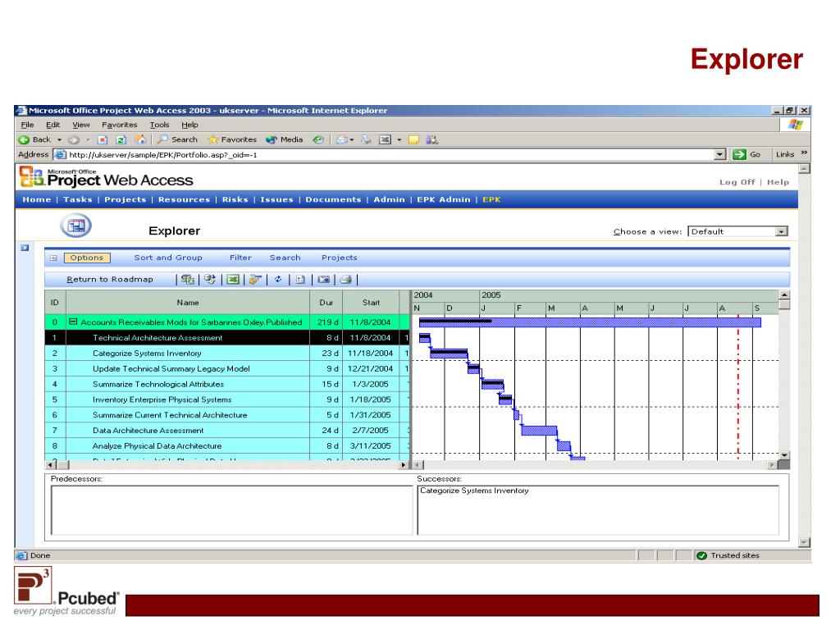Open the History icon next to Media

tap(318, 139)
